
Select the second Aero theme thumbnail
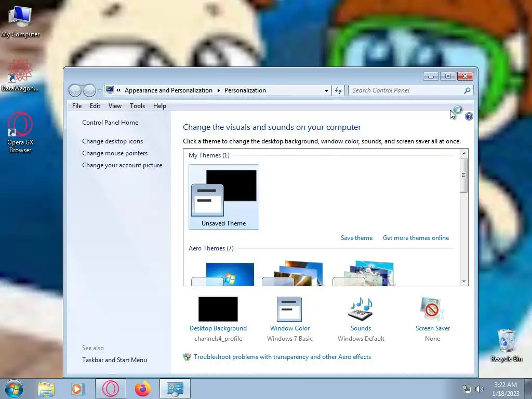[293, 273]
